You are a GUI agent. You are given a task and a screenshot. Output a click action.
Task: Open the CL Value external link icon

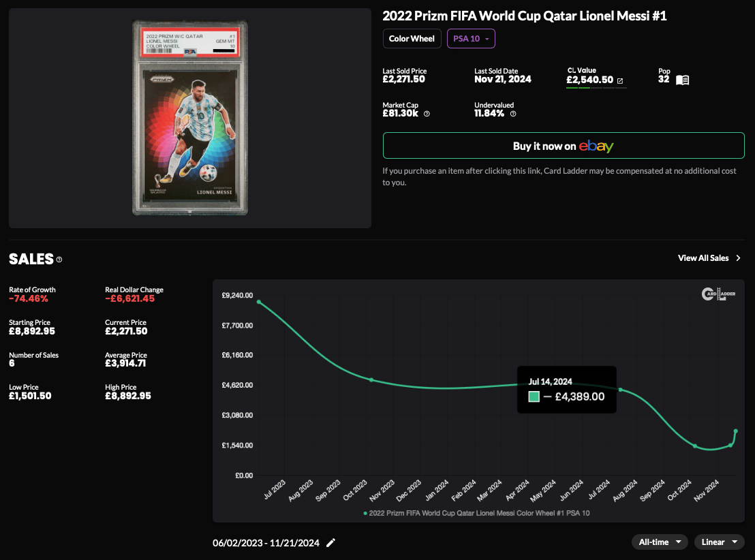pyautogui.click(x=620, y=81)
